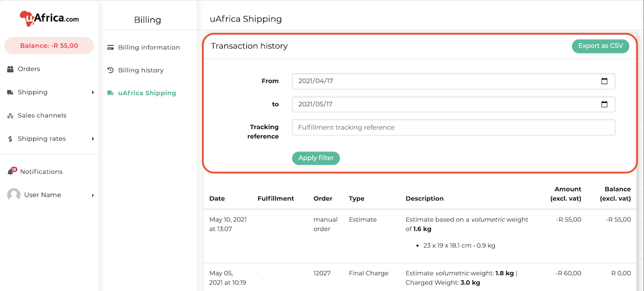Image resolution: width=644 pixels, height=291 pixels.
Task: Click the Shipping rates dollar icon
Action: (x=10, y=139)
